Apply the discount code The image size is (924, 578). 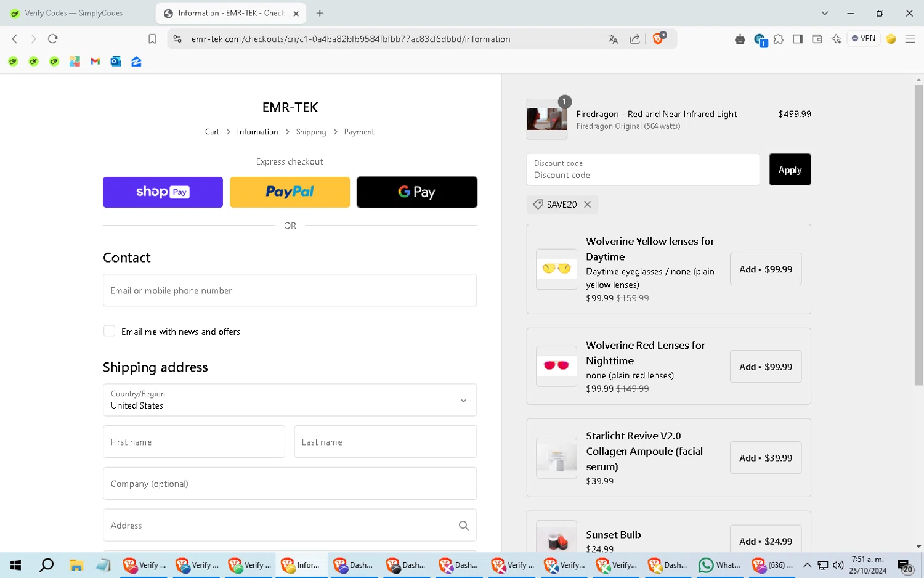[790, 169]
